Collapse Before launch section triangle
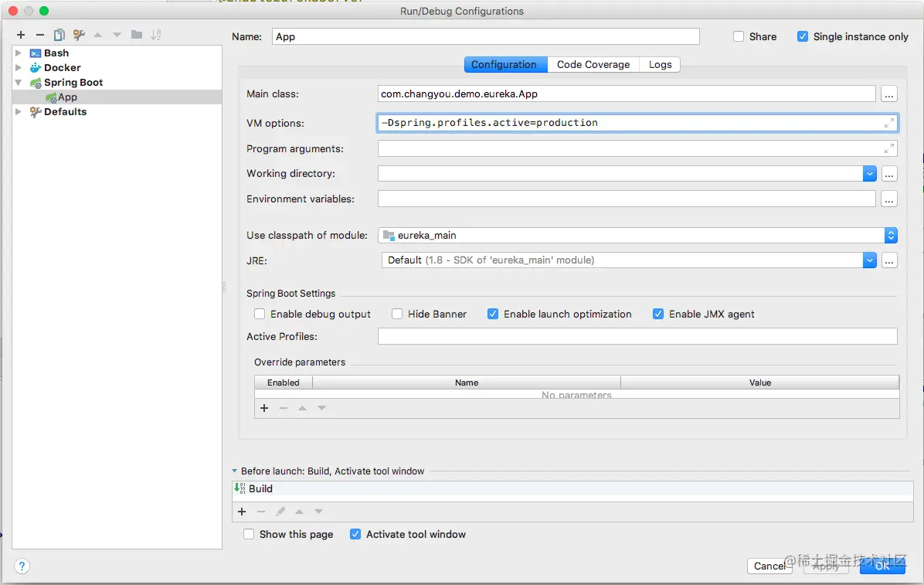 [235, 471]
